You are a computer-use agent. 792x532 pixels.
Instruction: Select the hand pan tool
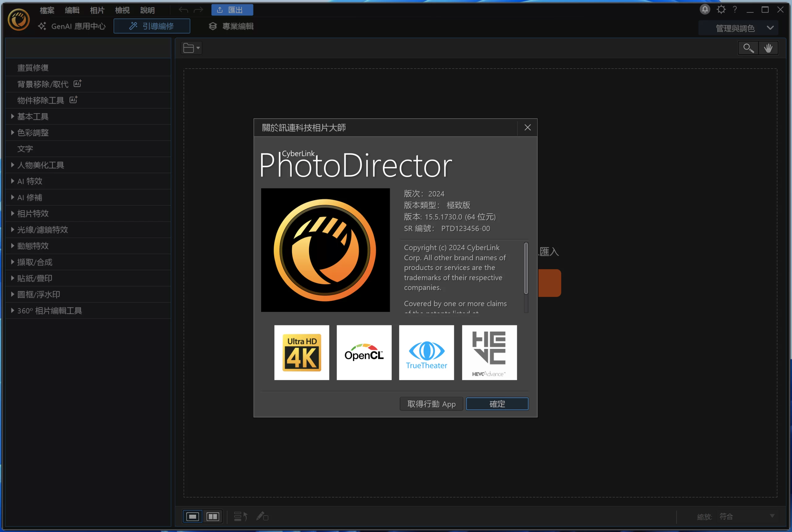tap(768, 48)
